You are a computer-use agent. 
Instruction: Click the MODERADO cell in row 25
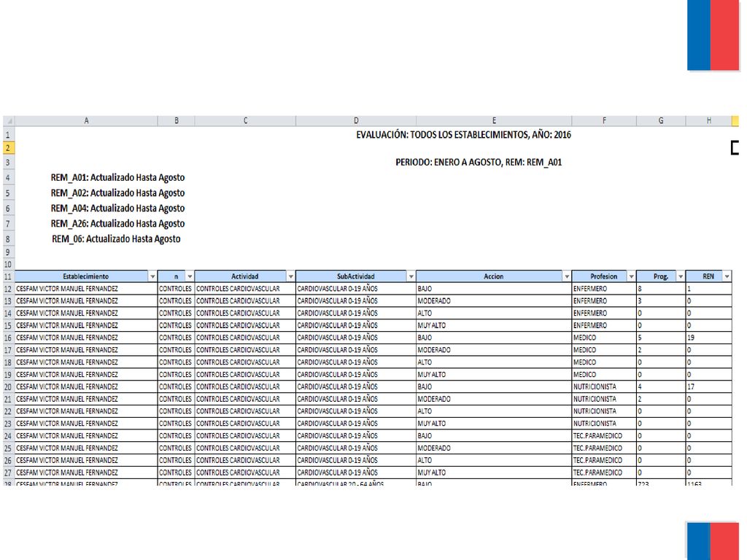pyautogui.click(x=494, y=448)
